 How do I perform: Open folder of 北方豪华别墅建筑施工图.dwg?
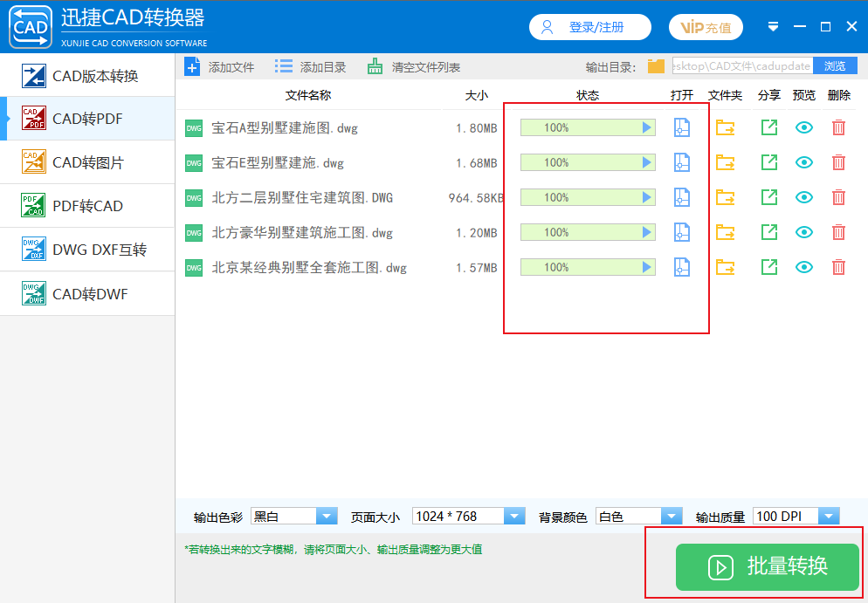725,232
